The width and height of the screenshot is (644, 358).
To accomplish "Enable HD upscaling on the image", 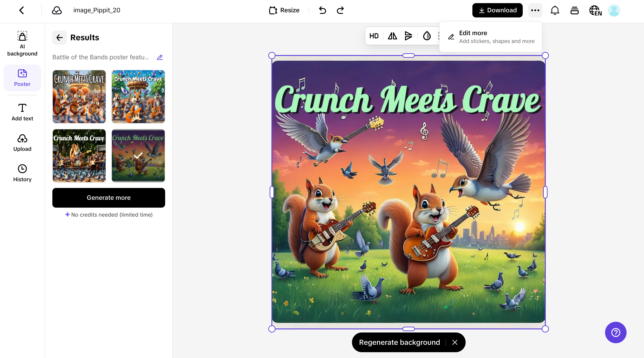I will 374,36.
